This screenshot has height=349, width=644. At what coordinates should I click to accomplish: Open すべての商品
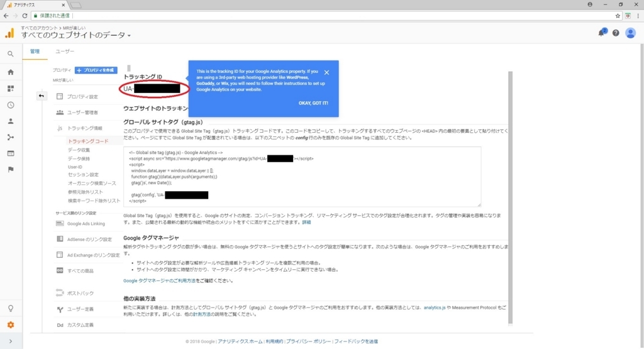pyautogui.click(x=80, y=271)
